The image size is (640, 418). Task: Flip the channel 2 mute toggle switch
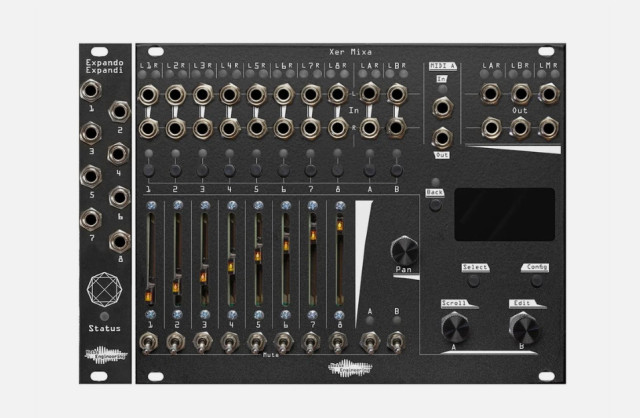click(175, 343)
